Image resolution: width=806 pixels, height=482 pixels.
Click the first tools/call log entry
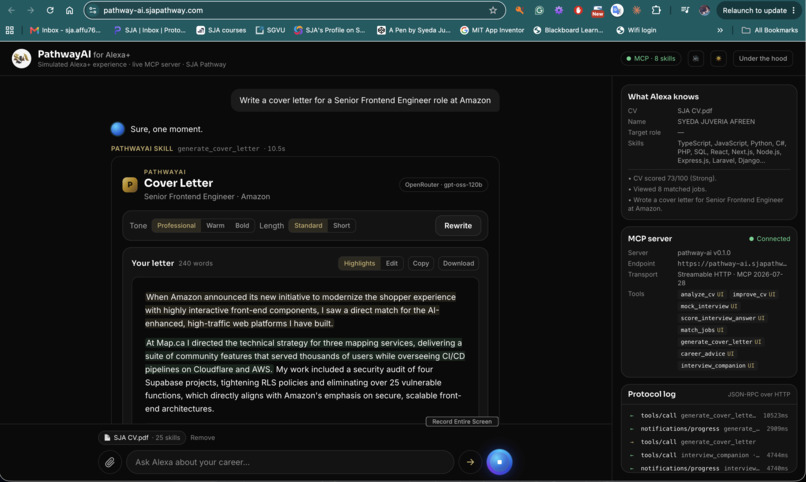(x=709, y=415)
